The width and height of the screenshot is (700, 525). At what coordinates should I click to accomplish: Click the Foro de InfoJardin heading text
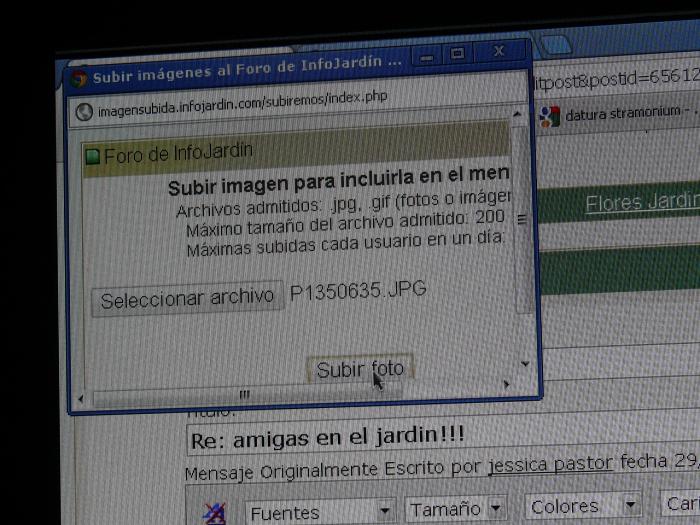pos(178,153)
